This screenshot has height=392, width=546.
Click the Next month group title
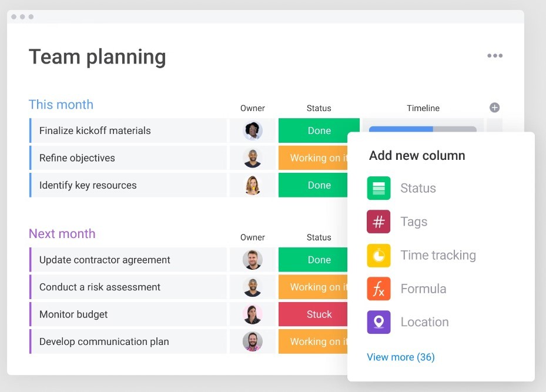(x=62, y=234)
